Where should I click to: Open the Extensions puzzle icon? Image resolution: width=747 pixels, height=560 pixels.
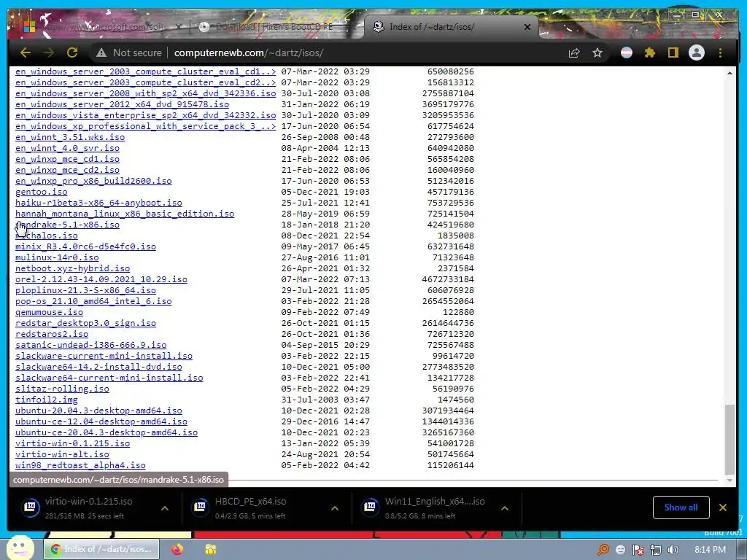click(650, 52)
